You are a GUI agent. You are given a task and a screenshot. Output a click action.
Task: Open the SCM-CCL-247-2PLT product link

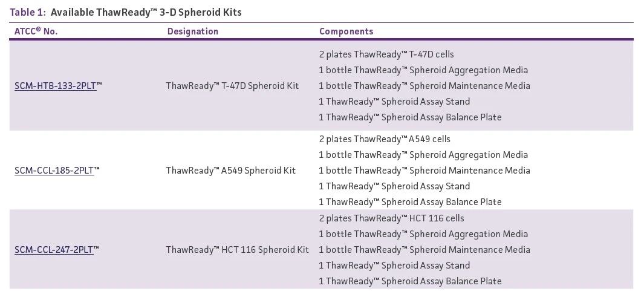point(54,250)
